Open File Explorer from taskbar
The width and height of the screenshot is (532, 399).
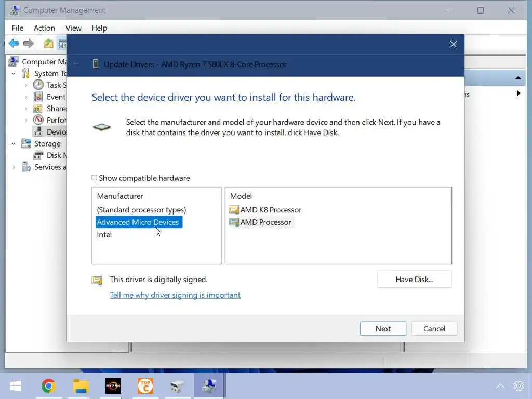[x=81, y=386]
